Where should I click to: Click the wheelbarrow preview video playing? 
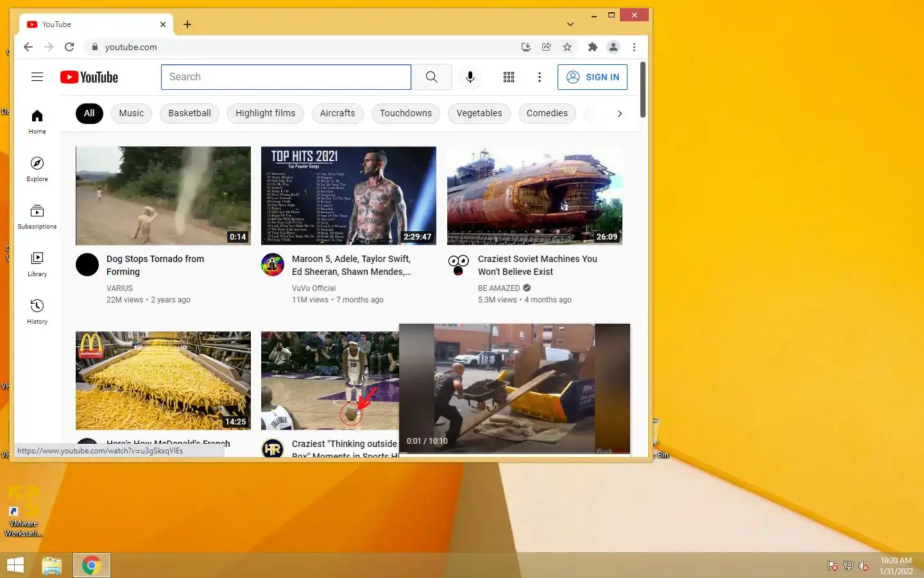(x=515, y=389)
